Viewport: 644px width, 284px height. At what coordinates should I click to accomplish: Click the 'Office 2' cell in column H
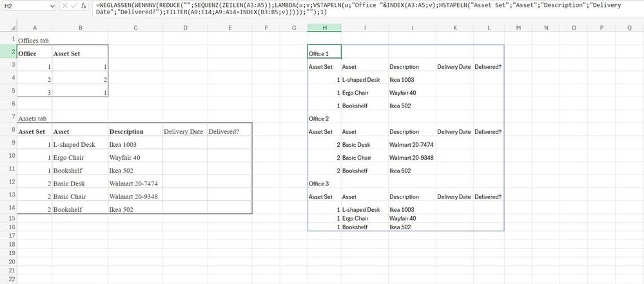pos(324,117)
